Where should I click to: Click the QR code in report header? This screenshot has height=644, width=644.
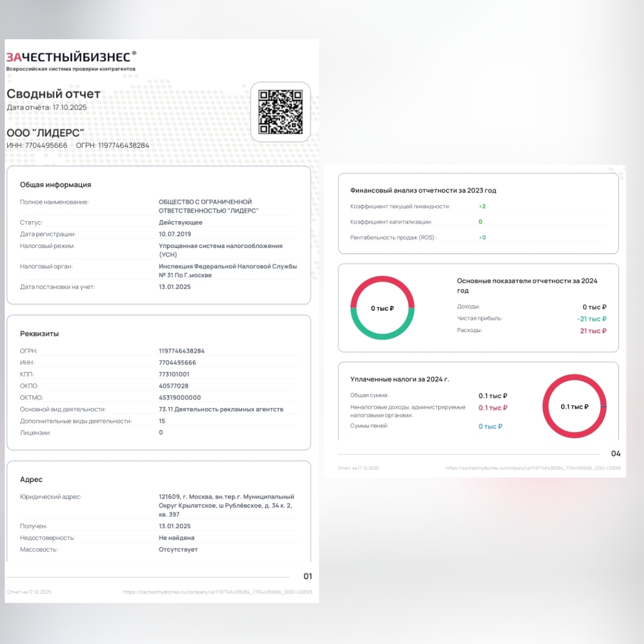click(x=280, y=112)
